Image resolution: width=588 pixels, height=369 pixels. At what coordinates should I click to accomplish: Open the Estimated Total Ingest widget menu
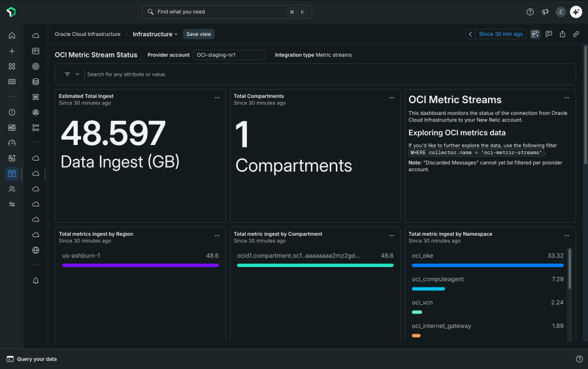(217, 97)
